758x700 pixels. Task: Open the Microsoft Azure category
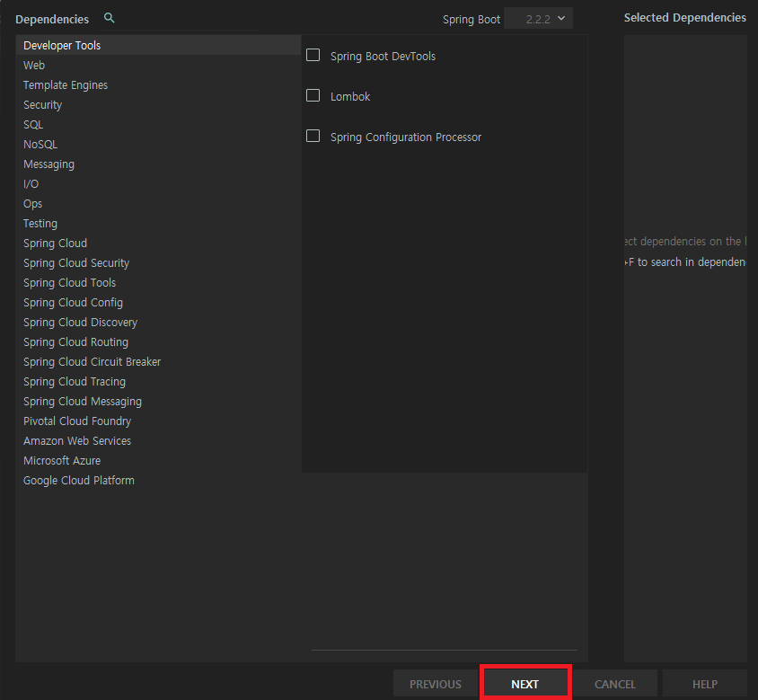tap(159, 461)
